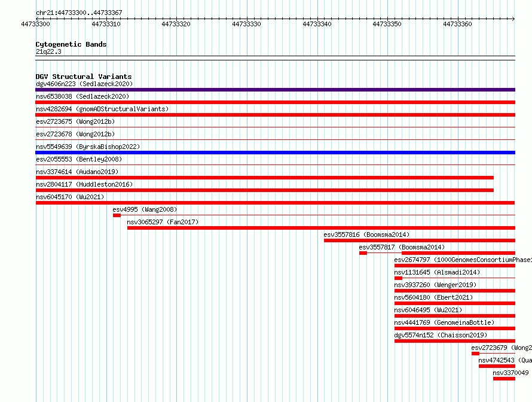Viewport: 532px width, 402px height.
Task: Click the red bar under nsv6045170
Action: point(275,203)
